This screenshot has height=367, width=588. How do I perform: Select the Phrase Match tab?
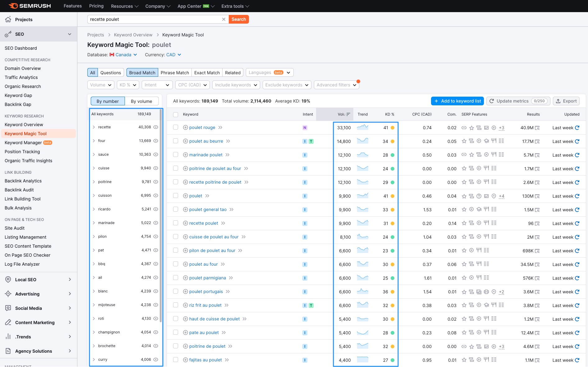point(175,72)
